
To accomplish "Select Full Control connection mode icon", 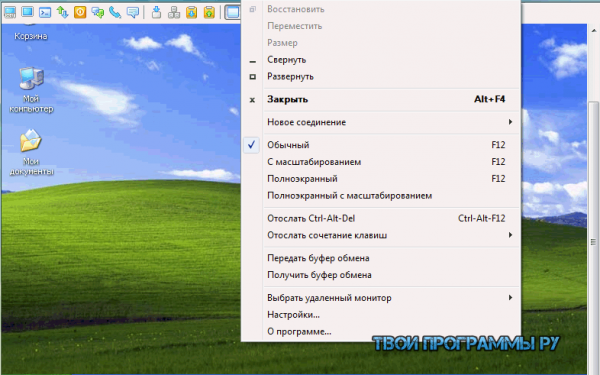I will pyautogui.click(x=10, y=12).
